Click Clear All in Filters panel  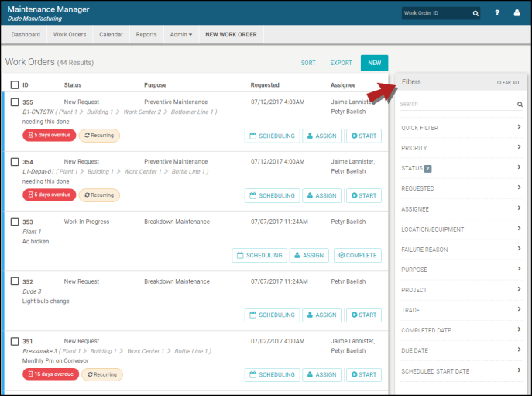pyautogui.click(x=508, y=82)
